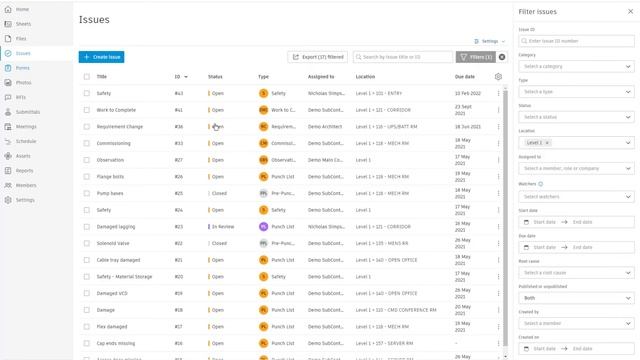The width and height of the screenshot is (640, 360).
Task: Open Schedule in the sidebar
Action: pos(26,142)
